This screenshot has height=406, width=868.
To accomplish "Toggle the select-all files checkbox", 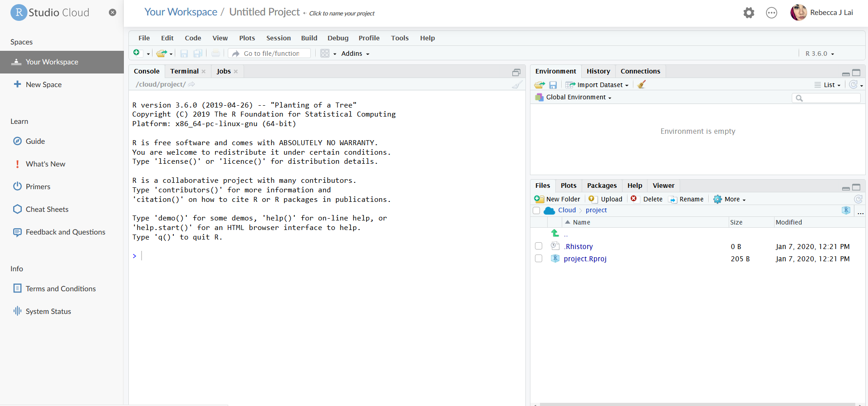I will 536,210.
